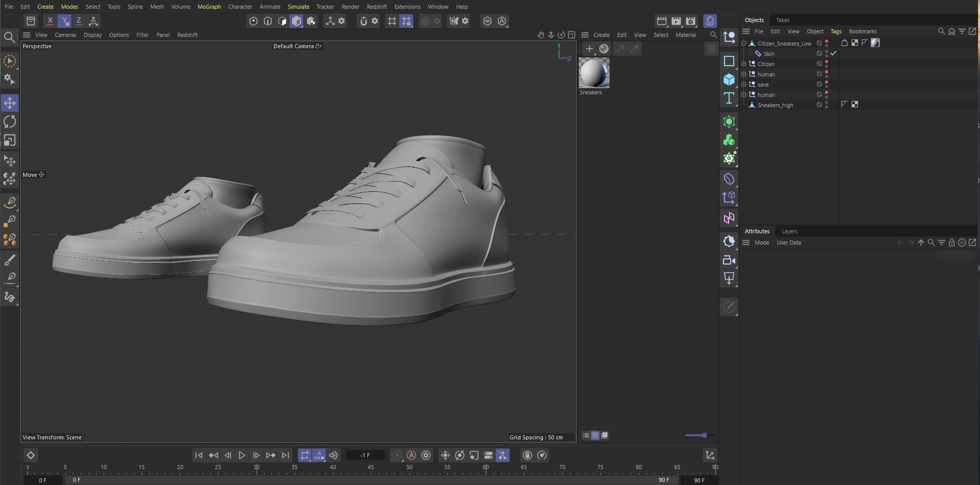Click the record active objects button
The height and width of the screenshot is (485, 980).
click(397, 455)
